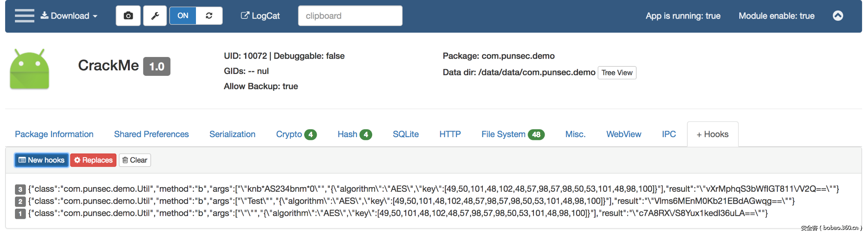
Task: Go to the Hash tab
Action: [354, 134]
